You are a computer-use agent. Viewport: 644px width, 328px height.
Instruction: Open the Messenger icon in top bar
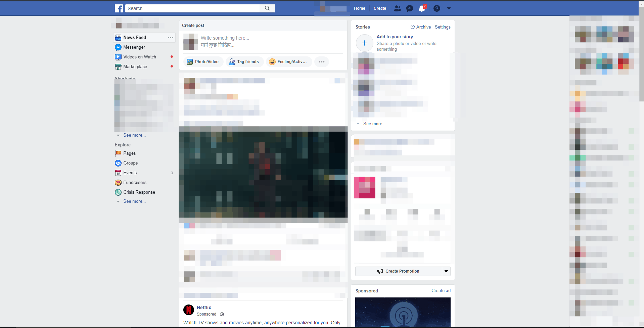coord(410,8)
